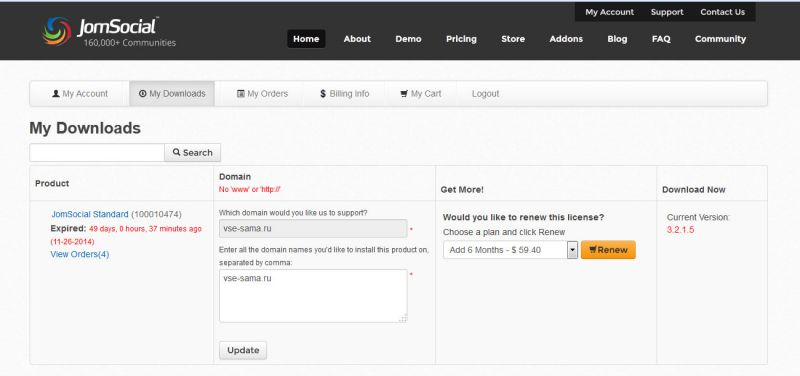Viewport: 800px width, 376px height.
Task: Click the Domain column header
Action: point(235,177)
